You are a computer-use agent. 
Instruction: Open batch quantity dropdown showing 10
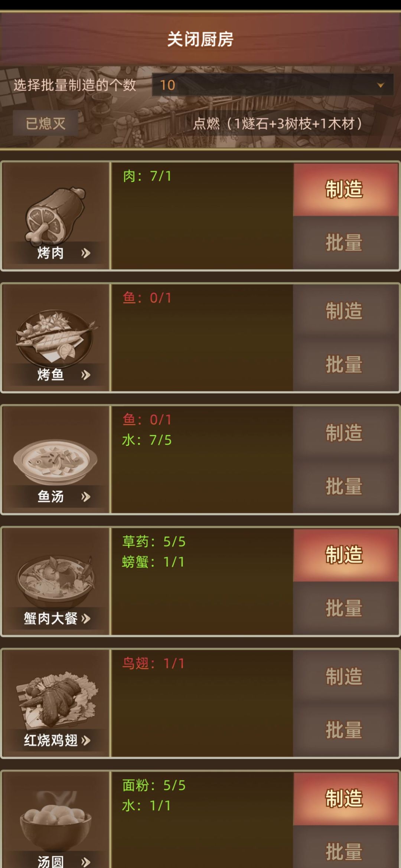(273, 85)
